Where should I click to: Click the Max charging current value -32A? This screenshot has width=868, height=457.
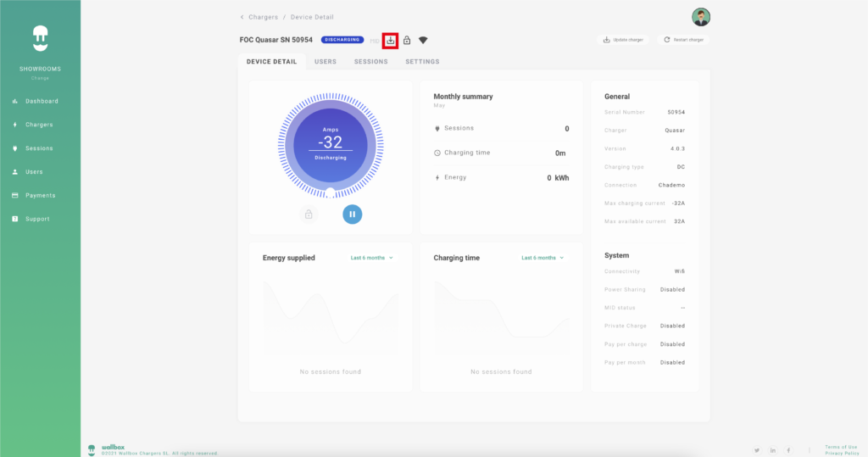[678, 203]
